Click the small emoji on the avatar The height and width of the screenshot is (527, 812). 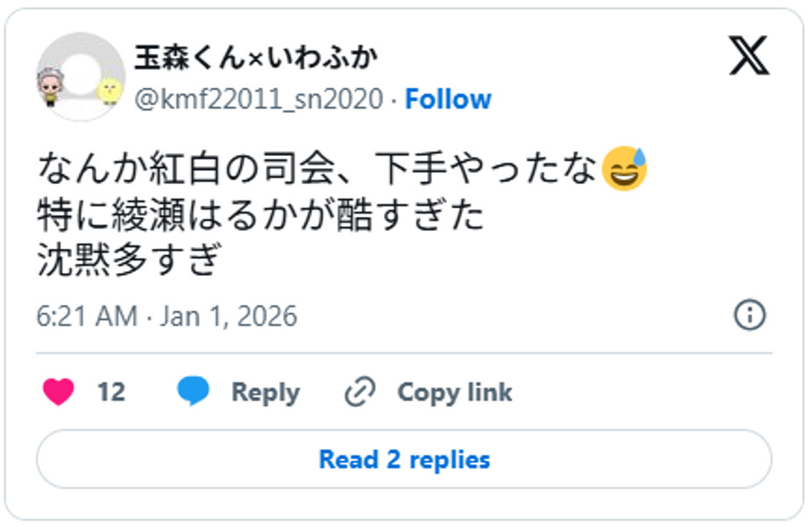coord(107,91)
